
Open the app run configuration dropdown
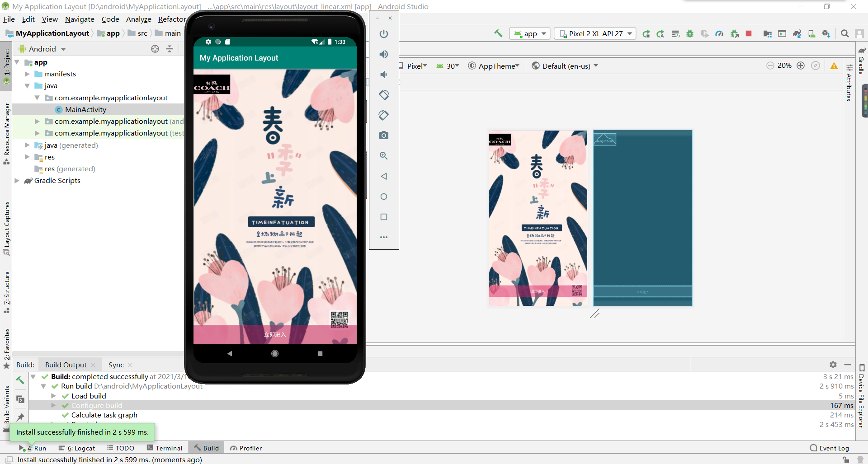530,33
